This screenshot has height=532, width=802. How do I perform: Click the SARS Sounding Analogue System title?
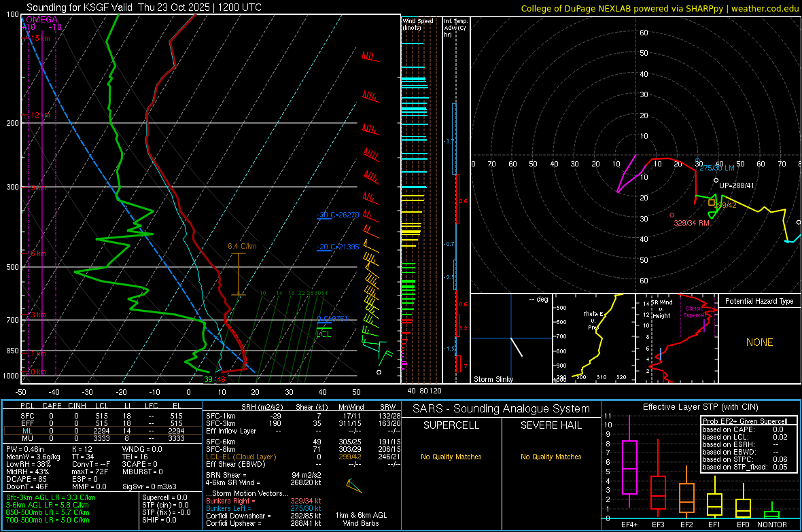(x=501, y=409)
